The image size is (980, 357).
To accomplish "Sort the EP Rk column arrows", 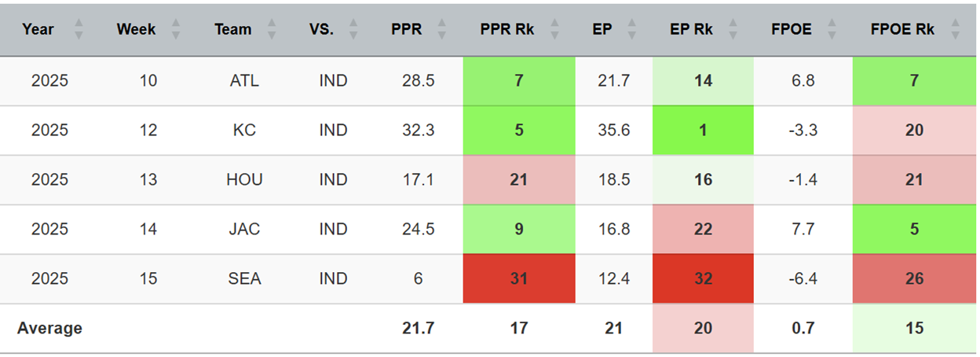I will pyautogui.click(x=733, y=30).
